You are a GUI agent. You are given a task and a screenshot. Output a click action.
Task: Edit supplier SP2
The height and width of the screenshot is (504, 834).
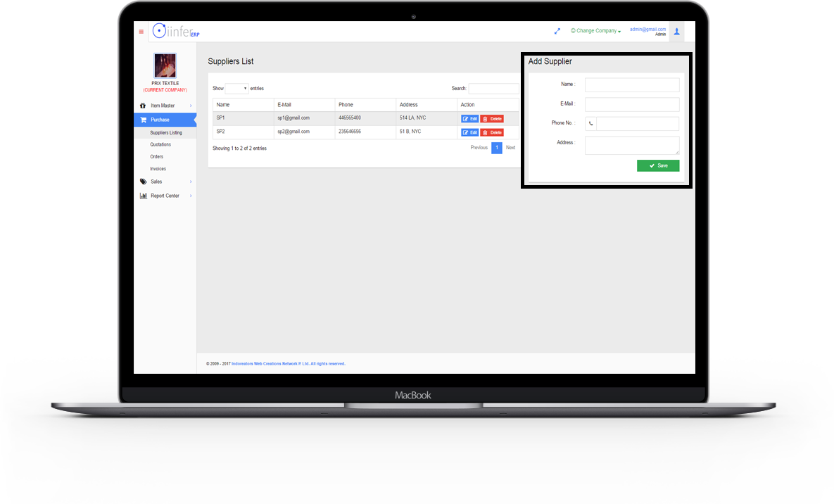469,132
